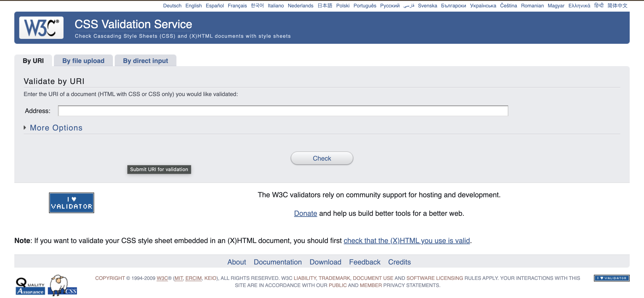Open the PUBLIC privacy statement link
Screen dimensions: 644x298
(337, 285)
